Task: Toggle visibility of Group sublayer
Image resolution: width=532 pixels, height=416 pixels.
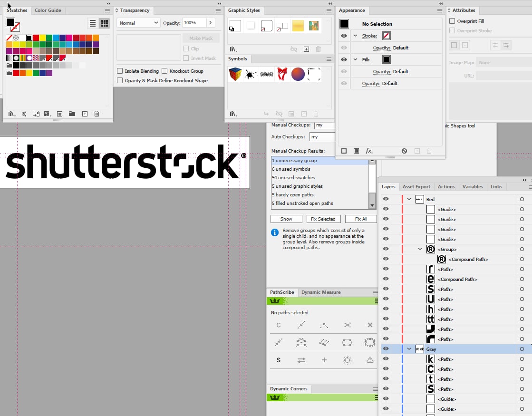Action: 386,249
